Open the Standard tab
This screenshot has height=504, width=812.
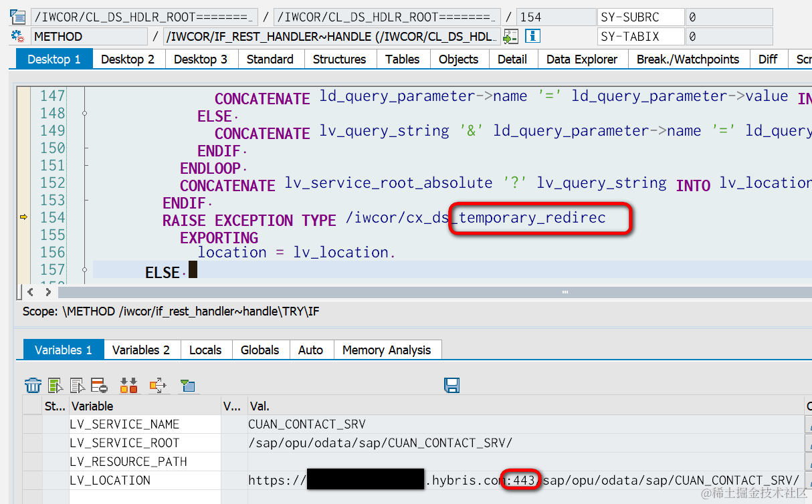click(x=270, y=59)
